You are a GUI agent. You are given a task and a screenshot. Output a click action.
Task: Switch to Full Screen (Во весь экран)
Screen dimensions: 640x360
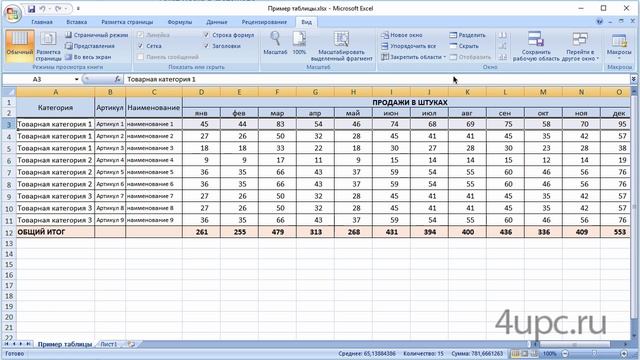[88, 57]
